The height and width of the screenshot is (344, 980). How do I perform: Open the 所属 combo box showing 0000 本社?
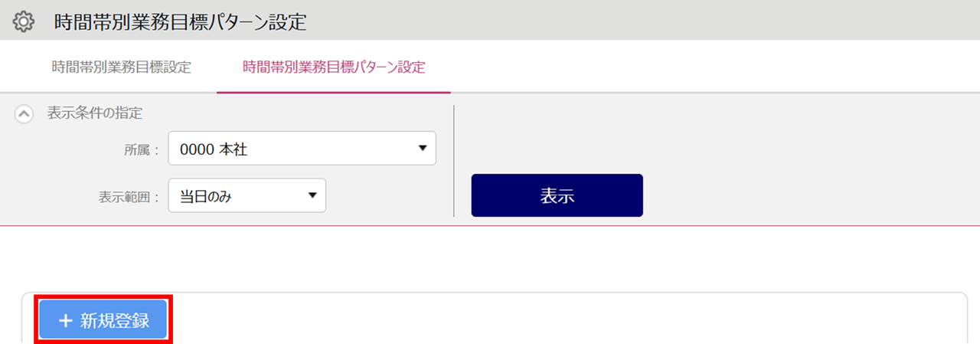(x=302, y=149)
